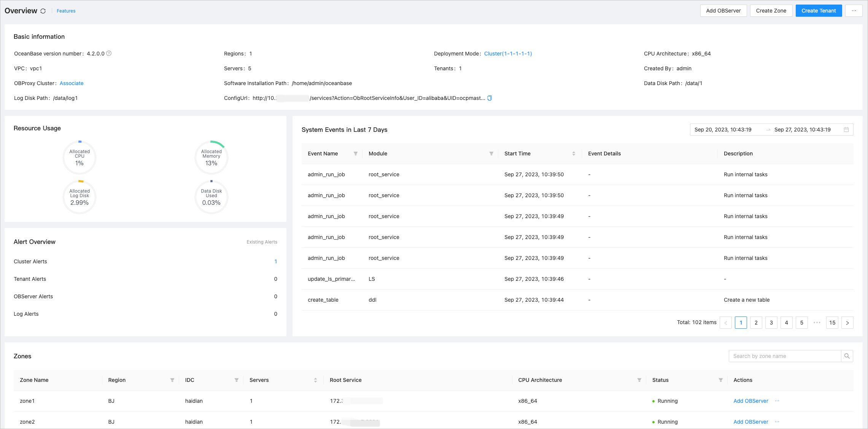Filter zones by Status column
This screenshot has width=868, height=429.
pos(720,380)
